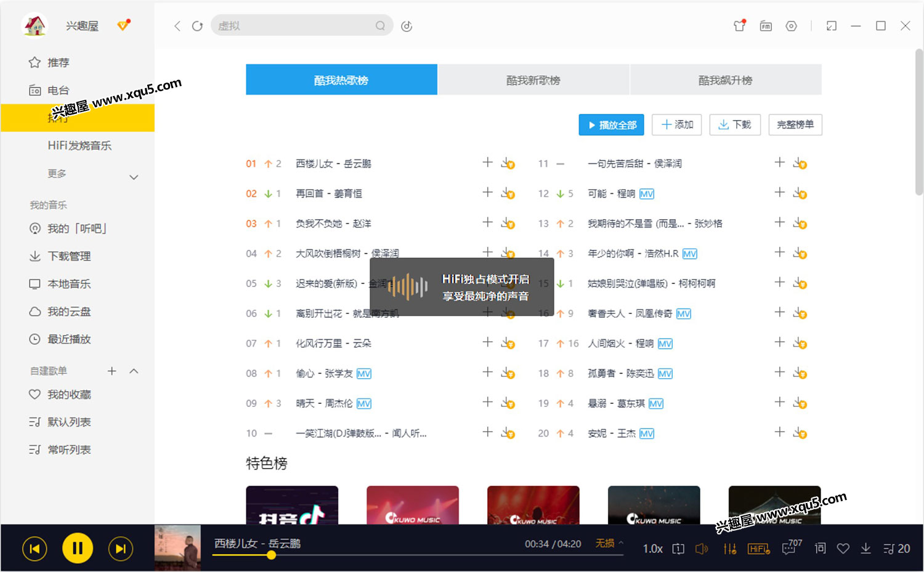Toggle desktop lyrics display
Image resolution: width=924 pixels, height=572 pixels.
coord(820,548)
